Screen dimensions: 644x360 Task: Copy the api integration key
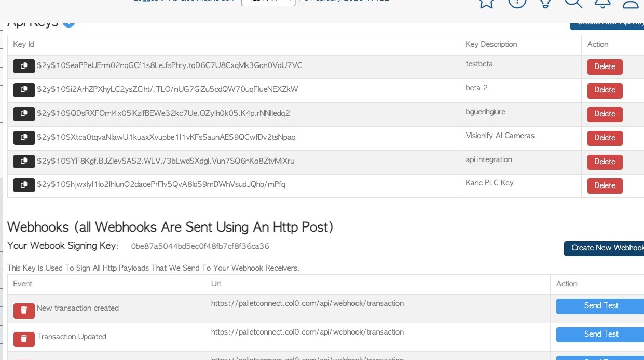click(x=24, y=161)
